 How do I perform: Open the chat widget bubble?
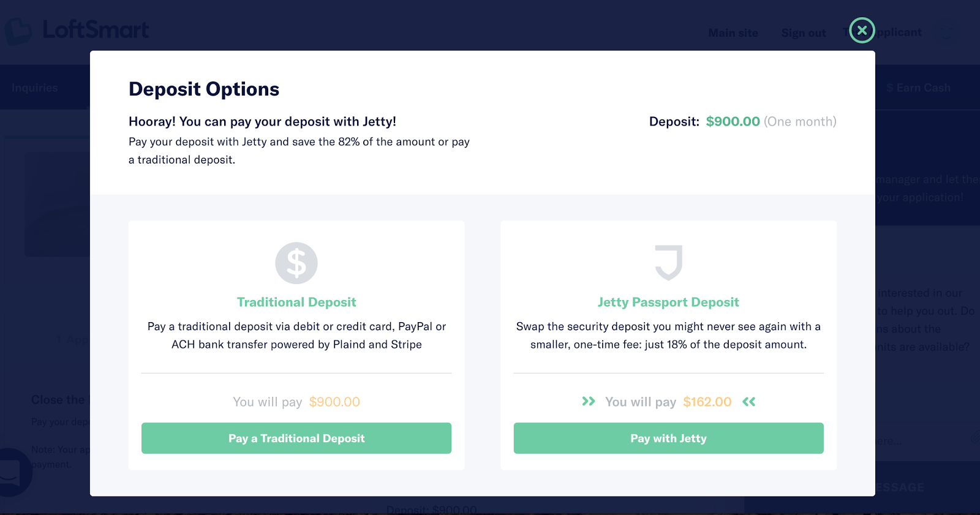click(11, 473)
